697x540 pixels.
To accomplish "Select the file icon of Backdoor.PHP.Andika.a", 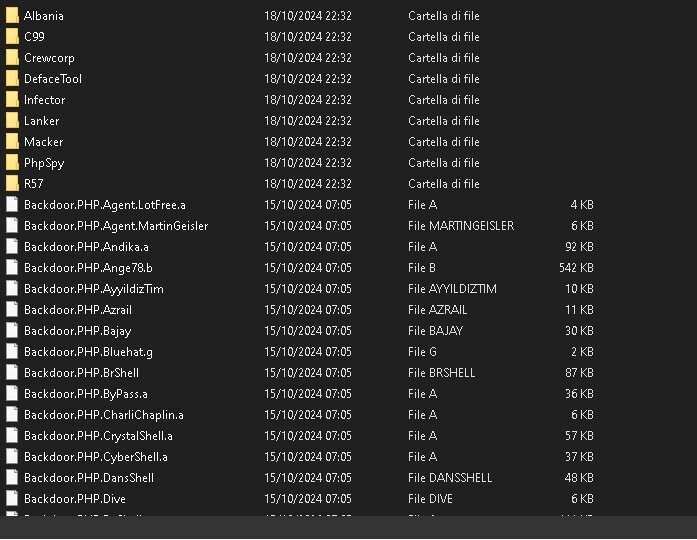I will point(12,247).
